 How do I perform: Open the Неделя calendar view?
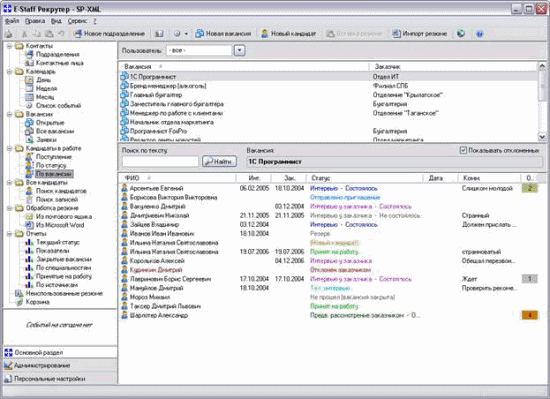[x=46, y=88]
